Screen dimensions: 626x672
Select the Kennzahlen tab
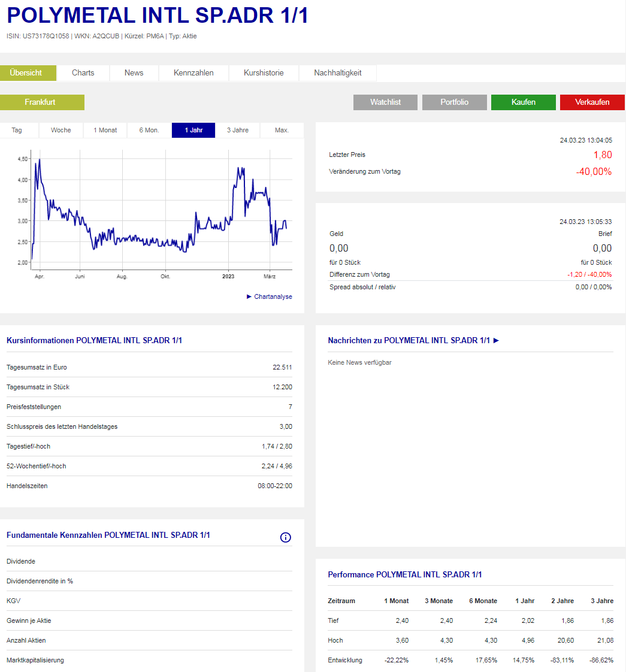tap(193, 72)
